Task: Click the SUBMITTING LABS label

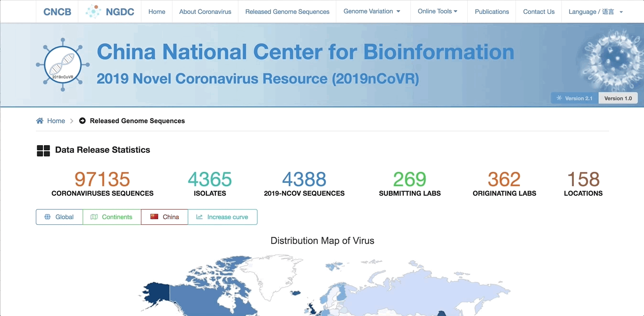Action: point(410,193)
